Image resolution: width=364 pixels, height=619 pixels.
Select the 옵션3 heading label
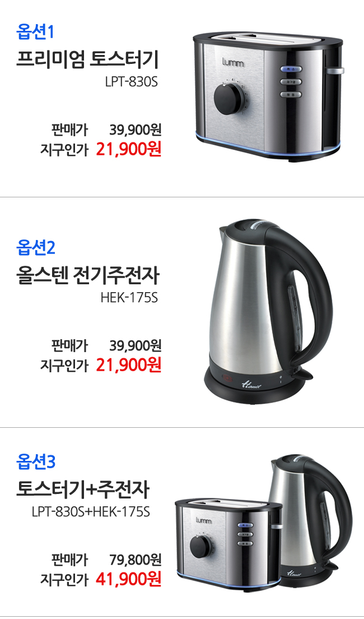tap(35, 462)
